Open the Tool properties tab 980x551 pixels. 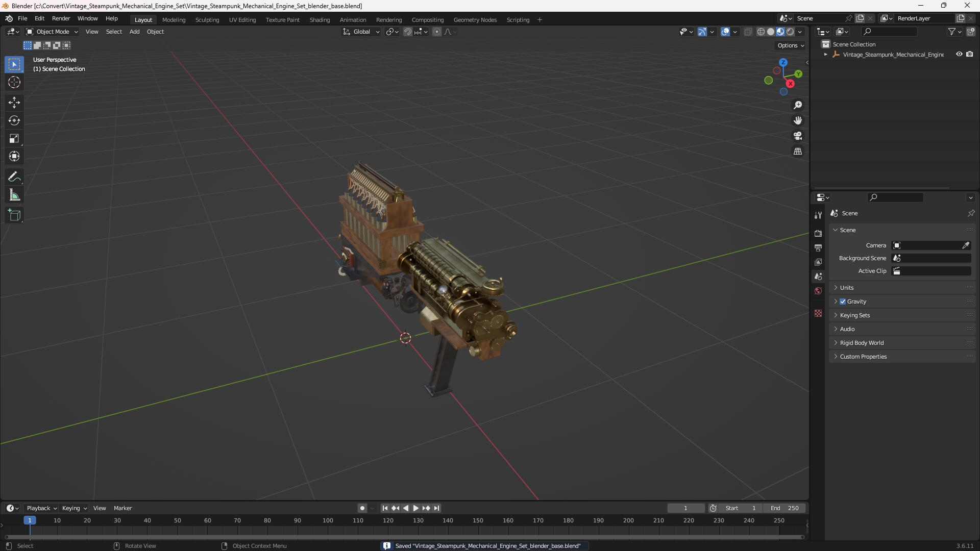[818, 215]
